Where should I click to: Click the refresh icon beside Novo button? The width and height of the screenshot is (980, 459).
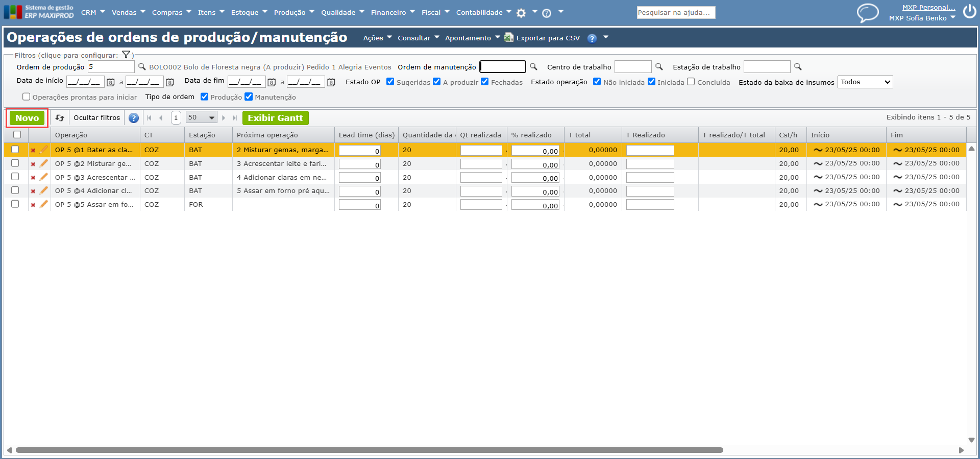(x=60, y=118)
